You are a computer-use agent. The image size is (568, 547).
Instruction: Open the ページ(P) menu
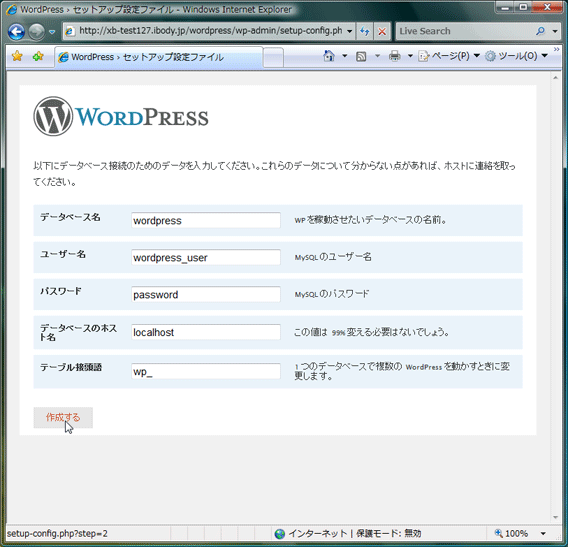point(449,56)
